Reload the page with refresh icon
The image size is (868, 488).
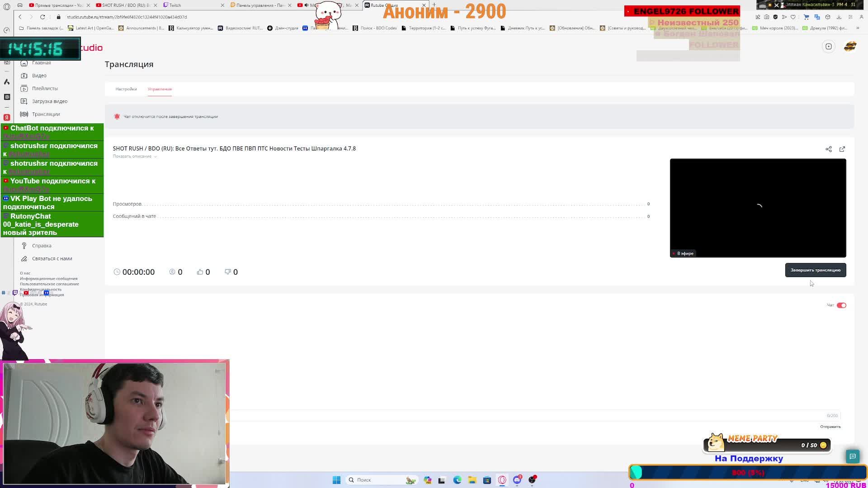point(42,17)
